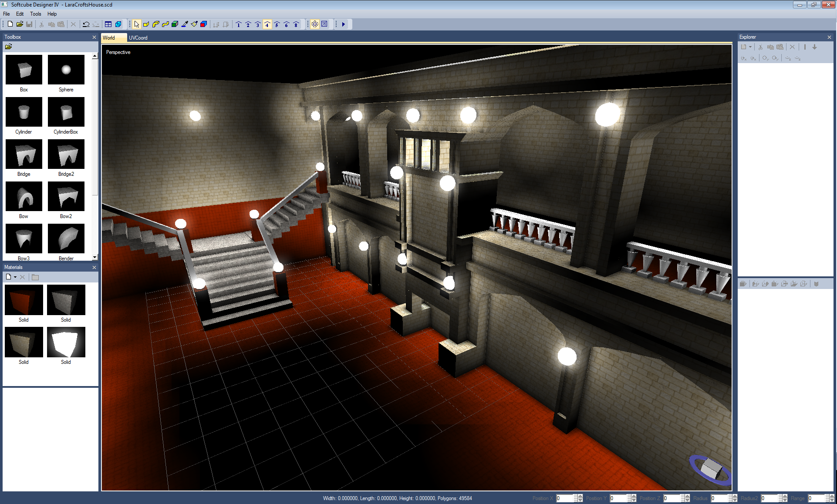Click the eyedropper material picker tool
Viewport: 837px width, 504px height.
tap(185, 24)
